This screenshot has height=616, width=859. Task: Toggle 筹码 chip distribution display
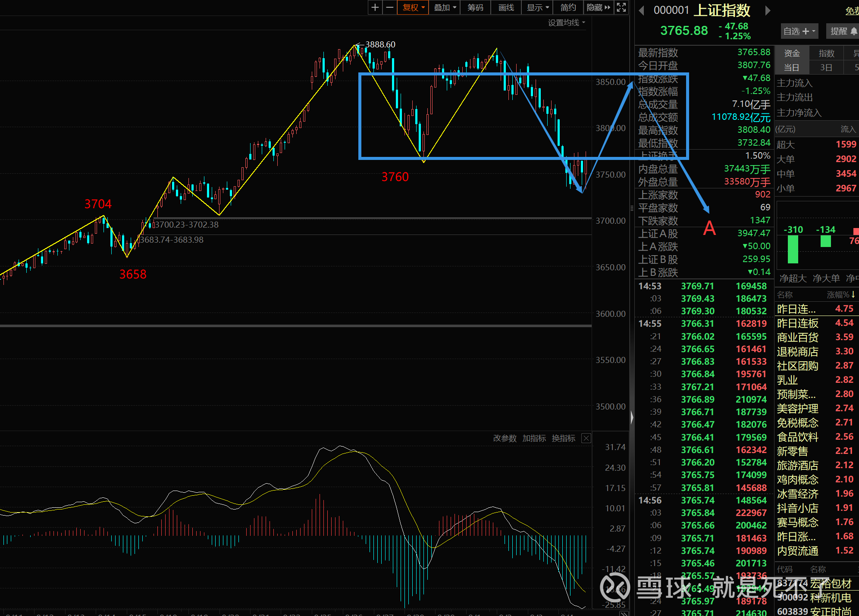475,7
